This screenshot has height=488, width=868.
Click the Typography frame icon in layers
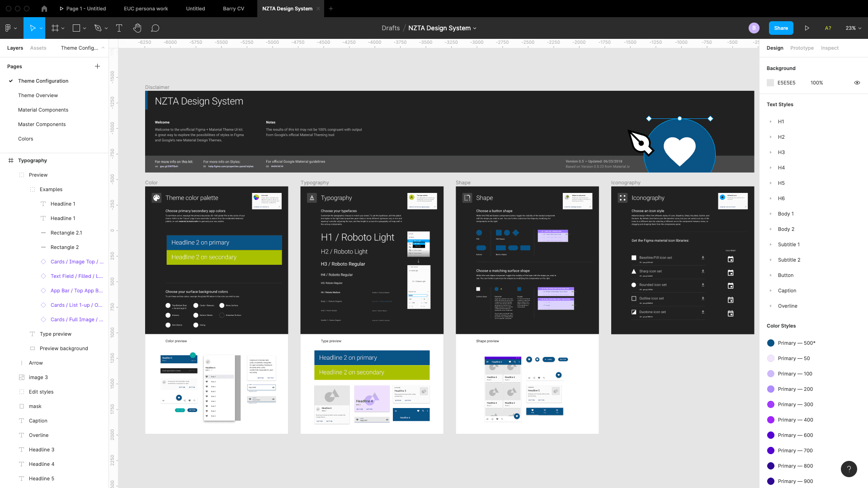pyautogui.click(x=11, y=160)
